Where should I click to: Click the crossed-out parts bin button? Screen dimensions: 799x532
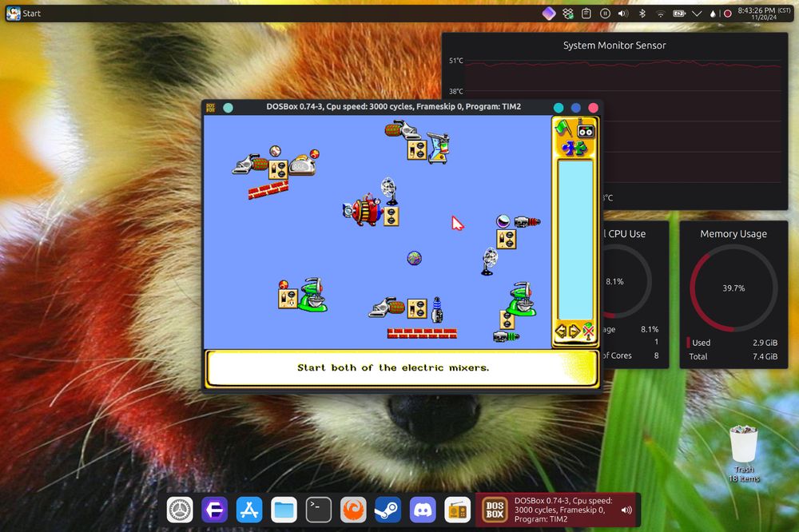point(589,331)
